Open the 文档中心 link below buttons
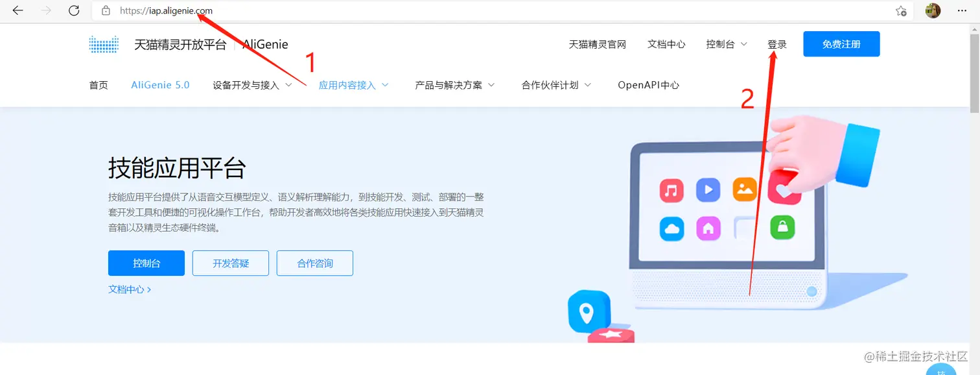The width and height of the screenshot is (980, 375). [130, 289]
